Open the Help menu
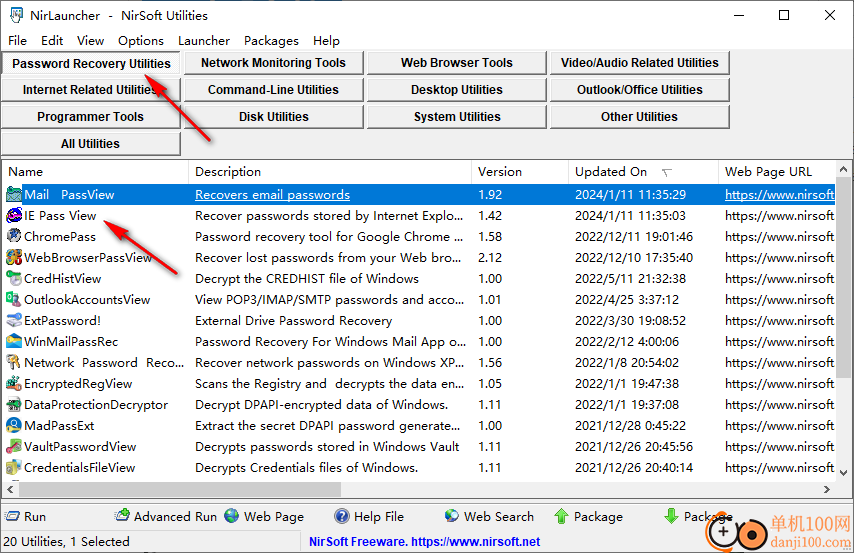Screen dimensions: 854x553 326,41
